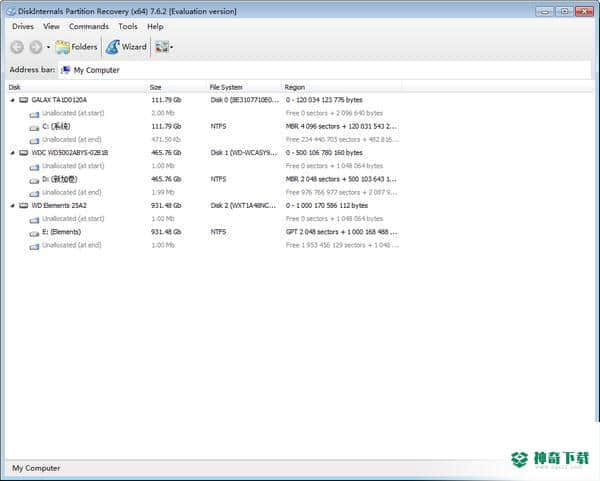Open the Commands menu

pos(89,26)
